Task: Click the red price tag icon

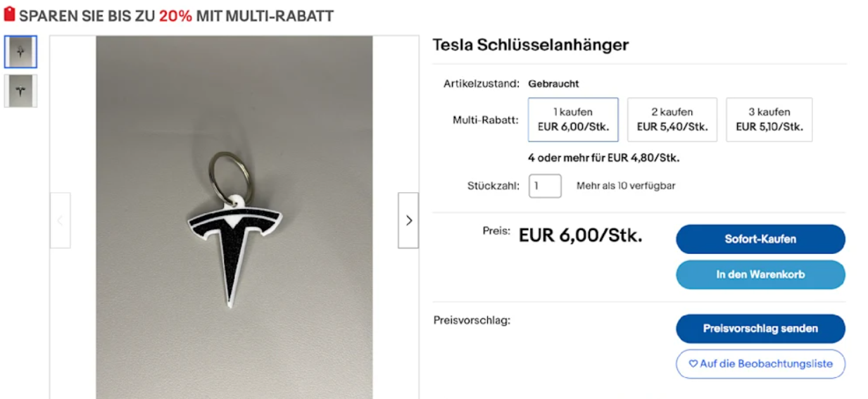Action: [10, 13]
